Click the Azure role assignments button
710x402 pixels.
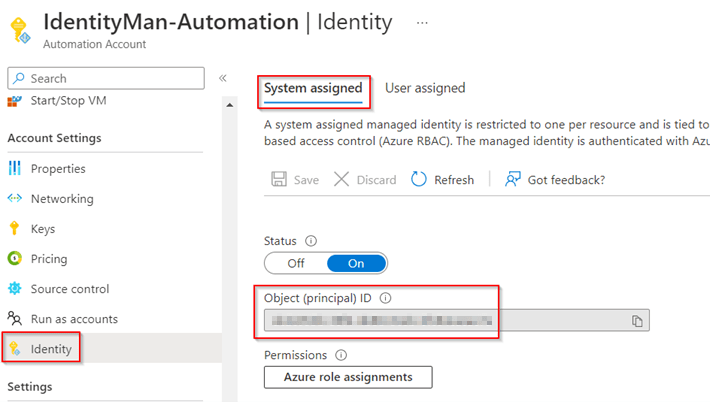(x=348, y=377)
